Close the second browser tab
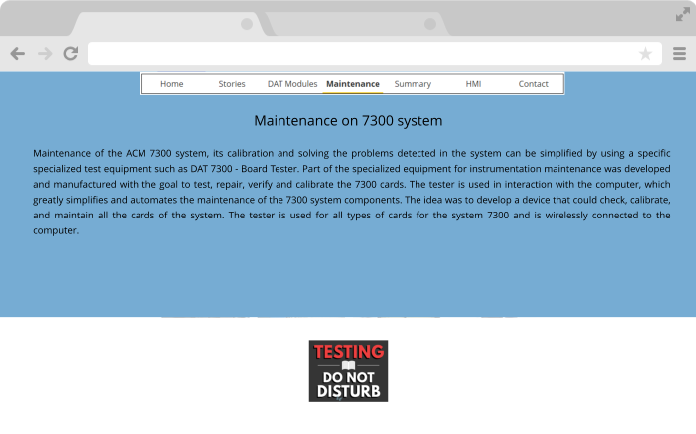 [x=430, y=24]
